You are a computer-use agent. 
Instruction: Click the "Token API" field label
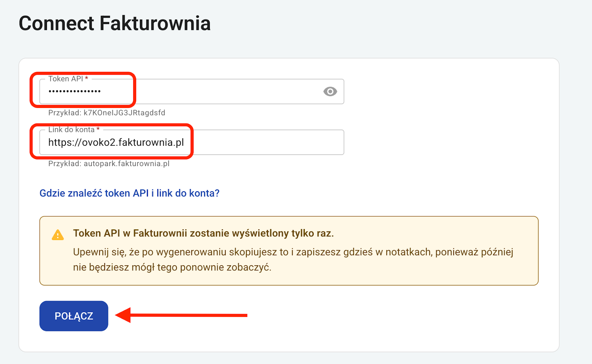click(65, 79)
